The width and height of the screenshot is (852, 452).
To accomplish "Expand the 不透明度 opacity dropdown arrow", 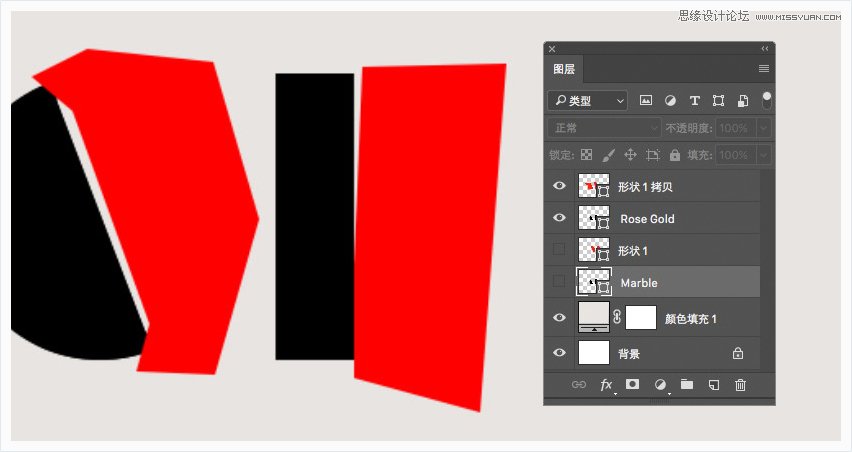I will [x=764, y=128].
